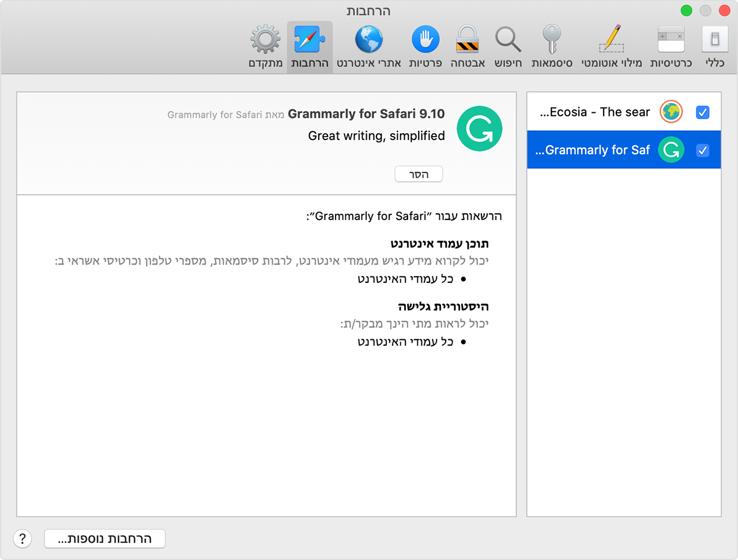
Task: Open the Passwords (סיסמאות) key icon
Action: point(552,47)
